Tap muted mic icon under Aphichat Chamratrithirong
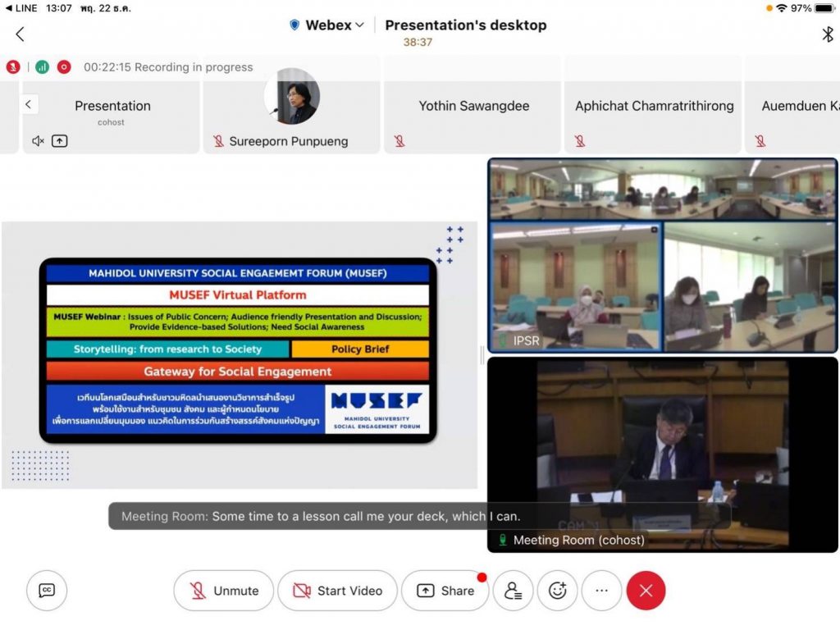 coord(580,141)
